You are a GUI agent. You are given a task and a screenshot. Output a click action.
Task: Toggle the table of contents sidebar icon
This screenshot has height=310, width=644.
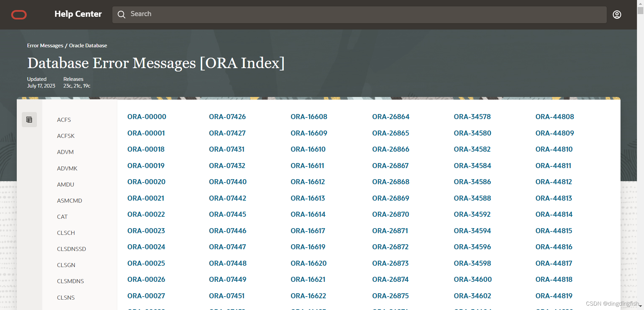coord(29,119)
